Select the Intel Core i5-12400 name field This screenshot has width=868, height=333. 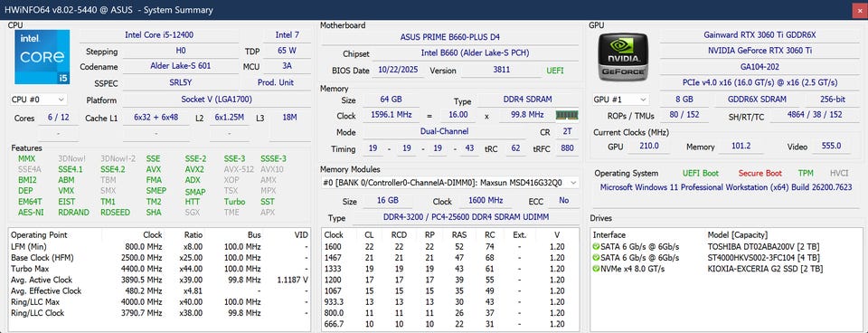(x=159, y=35)
